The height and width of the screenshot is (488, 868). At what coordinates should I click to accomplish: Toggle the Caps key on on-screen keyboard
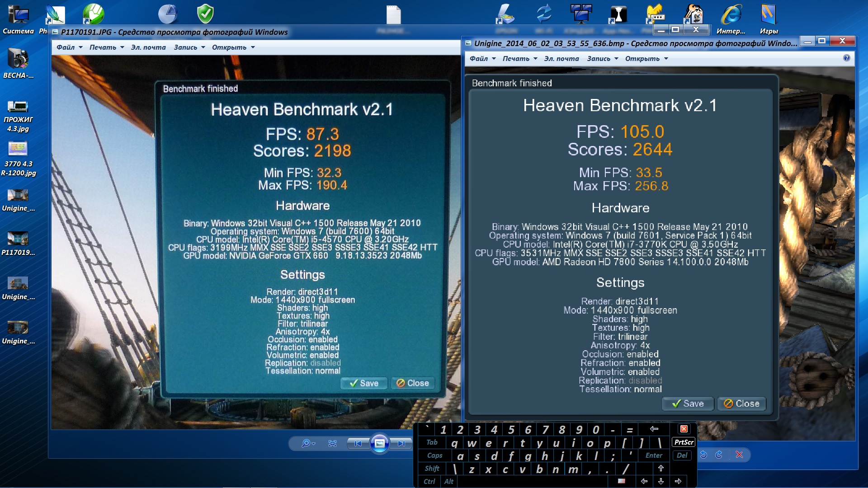point(435,455)
